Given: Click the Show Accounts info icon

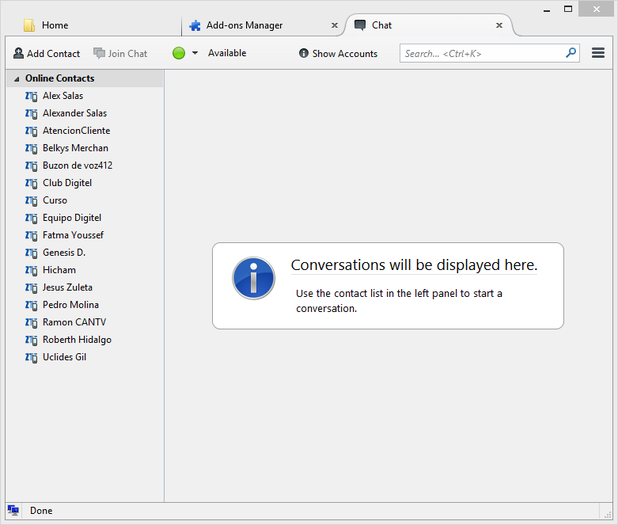Looking at the screenshot, I should 303,53.
